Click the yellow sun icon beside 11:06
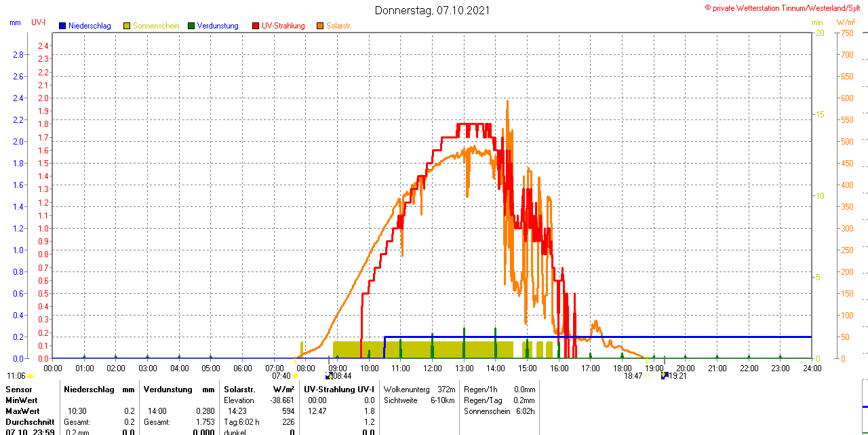Viewport: 868px width, 435px height. point(30,376)
